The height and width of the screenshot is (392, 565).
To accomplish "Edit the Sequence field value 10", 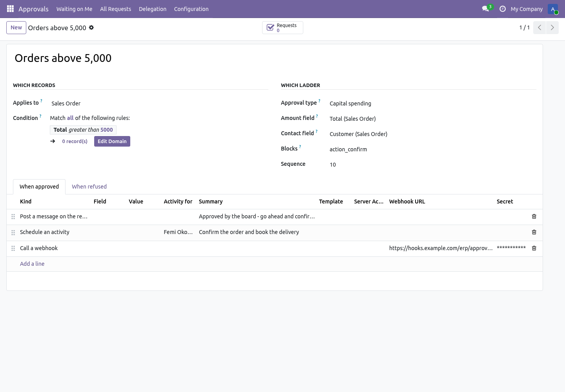I will coord(432,165).
